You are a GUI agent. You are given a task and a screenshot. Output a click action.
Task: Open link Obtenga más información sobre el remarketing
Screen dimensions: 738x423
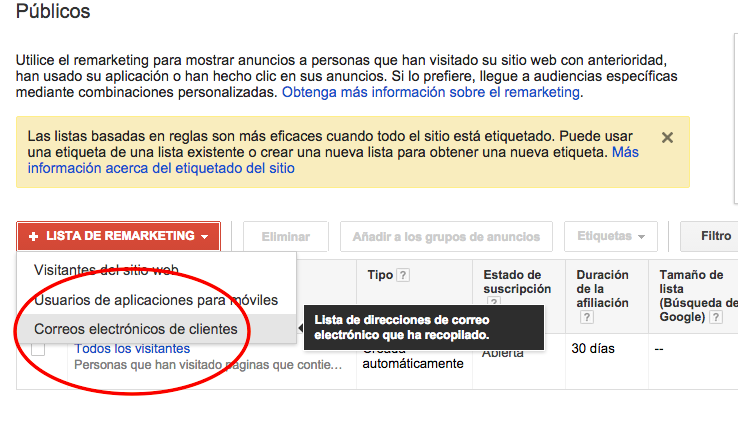(431, 92)
